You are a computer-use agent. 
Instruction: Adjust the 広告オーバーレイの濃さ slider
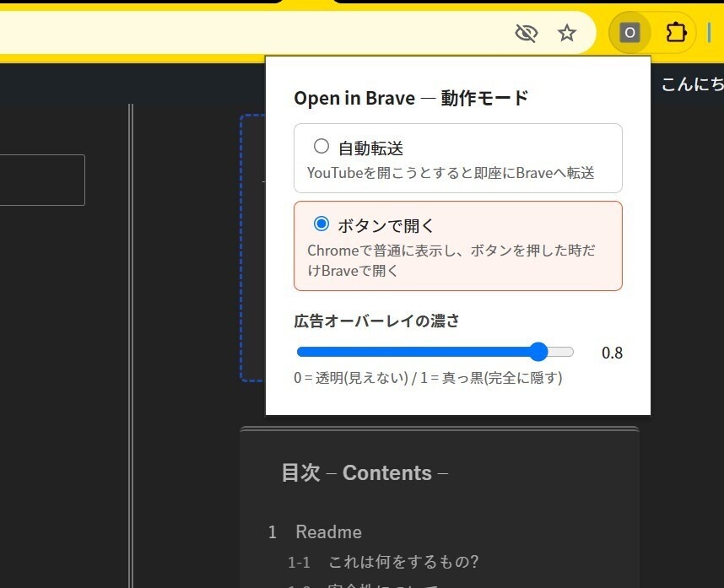[435, 352]
